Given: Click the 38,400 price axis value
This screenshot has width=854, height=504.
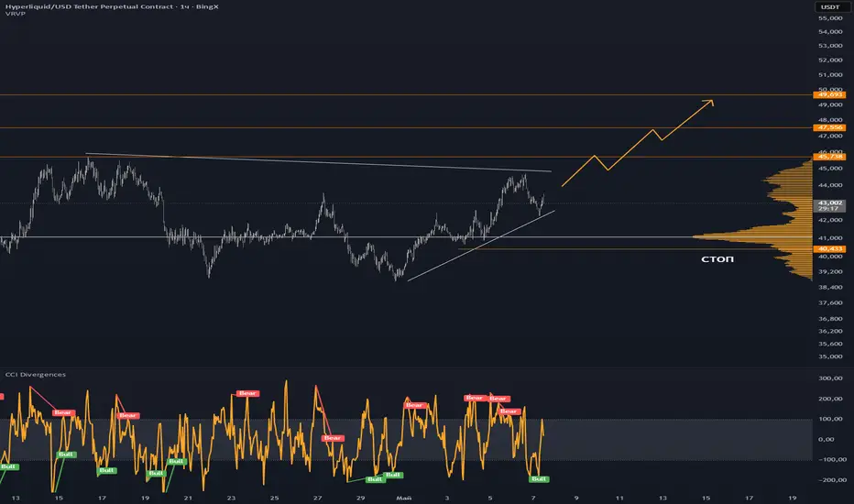Looking at the screenshot, I should click(x=830, y=287).
